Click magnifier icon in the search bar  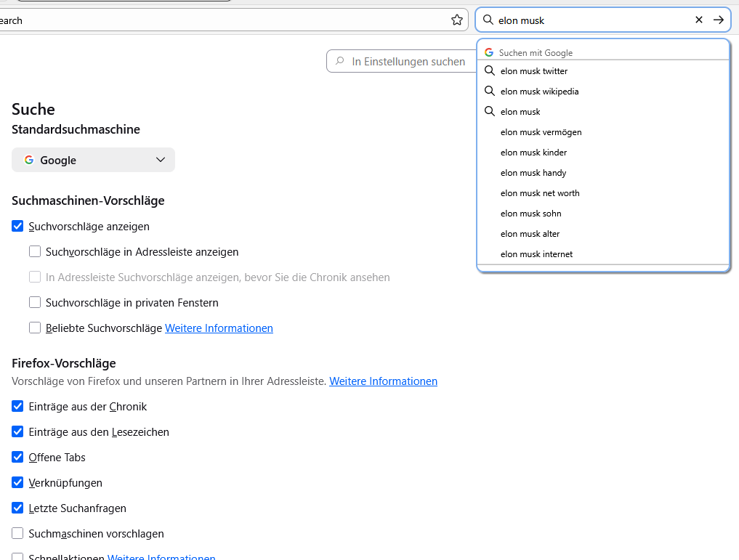[488, 20]
